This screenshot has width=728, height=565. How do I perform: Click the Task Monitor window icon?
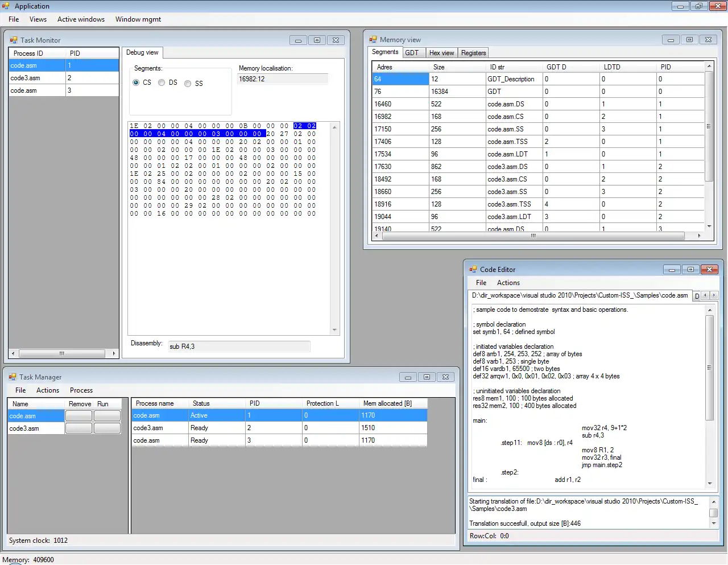(14, 40)
